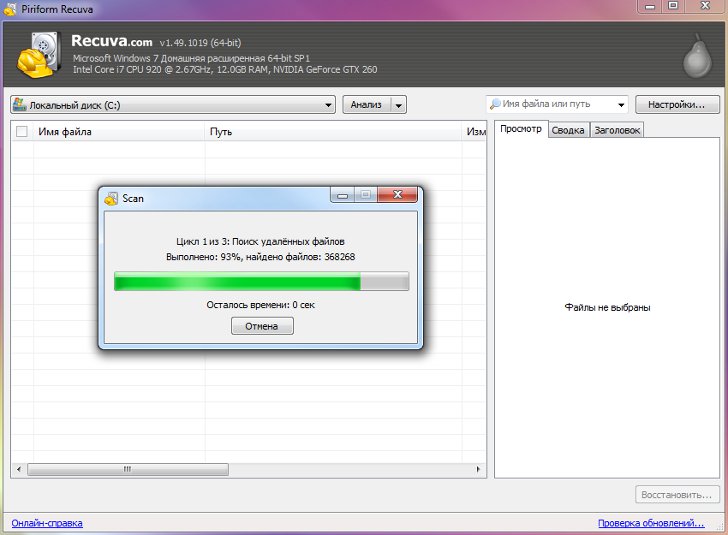Click the Анализ button
728x535 pixels.
pyautogui.click(x=366, y=105)
